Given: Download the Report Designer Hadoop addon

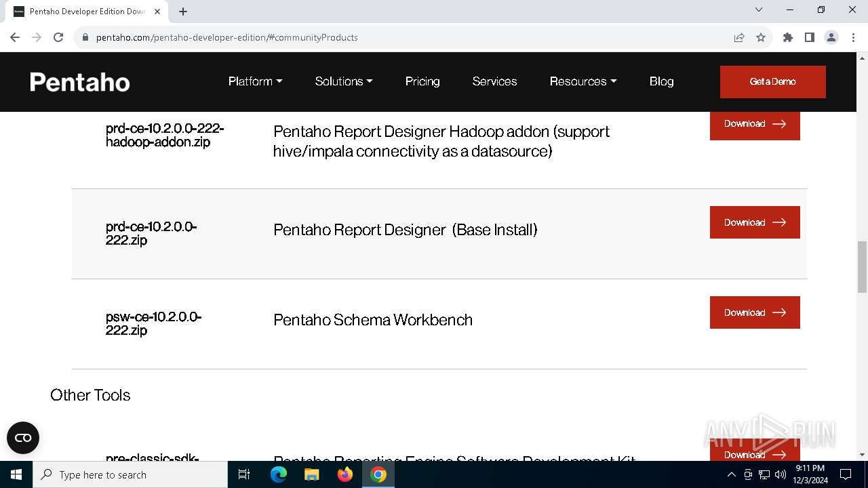Looking at the screenshot, I should coord(755,125).
